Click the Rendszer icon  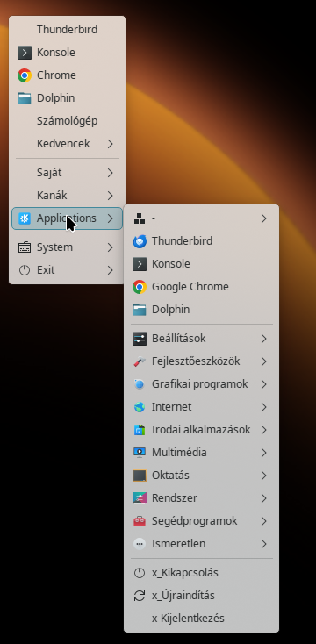(x=140, y=498)
